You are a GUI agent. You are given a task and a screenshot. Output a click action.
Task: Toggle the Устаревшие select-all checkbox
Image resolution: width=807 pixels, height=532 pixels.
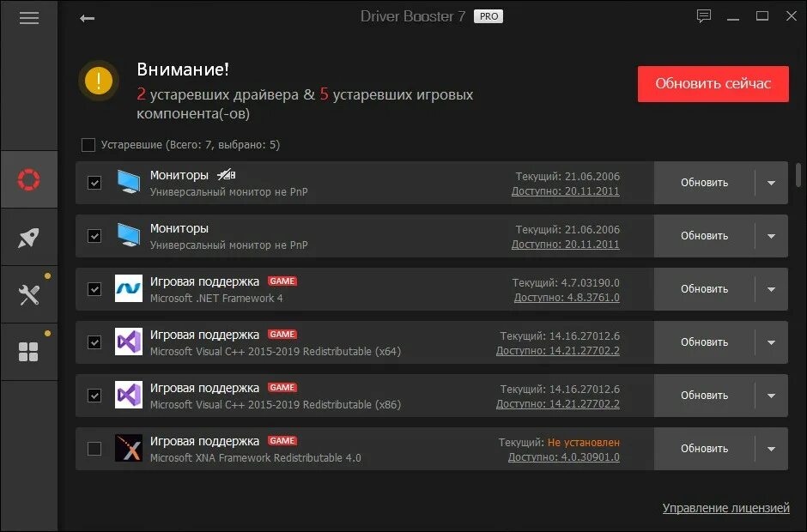tap(88, 145)
